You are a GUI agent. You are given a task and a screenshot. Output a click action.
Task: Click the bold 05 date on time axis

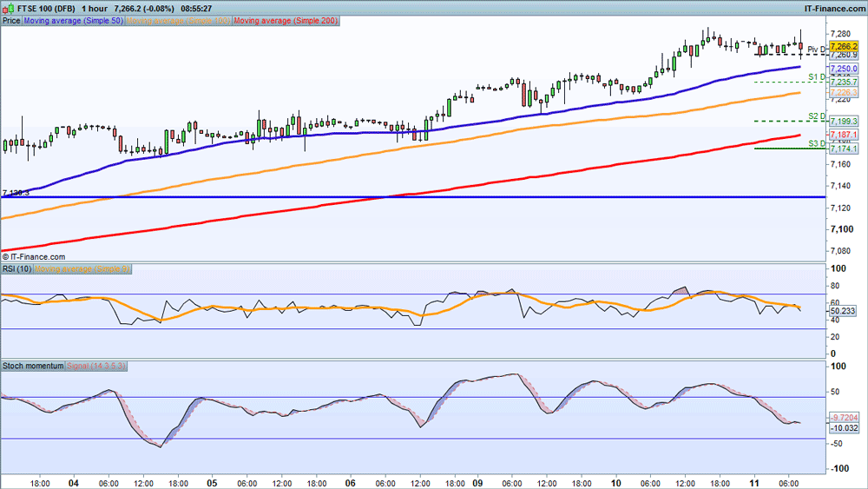212,483
